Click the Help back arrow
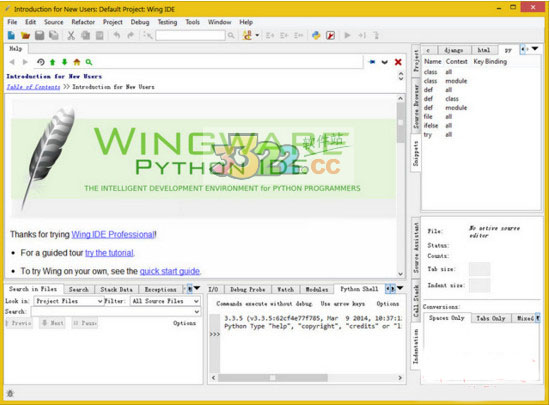550x405 pixels. tap(12, 62)
